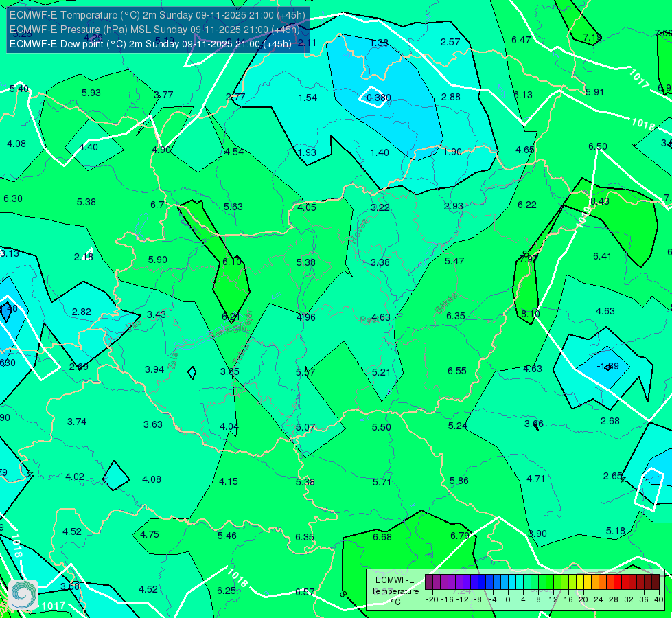Viewport: 672px width, 618px height.
Task: Click the 4.90 temperature value
Action: point(161,150)
